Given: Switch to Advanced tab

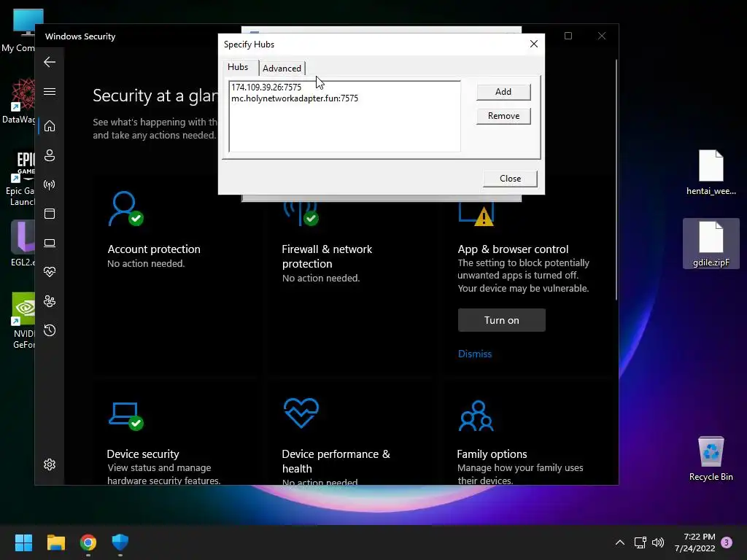Looking at the screenshot, I should click(x=282, y=68).
